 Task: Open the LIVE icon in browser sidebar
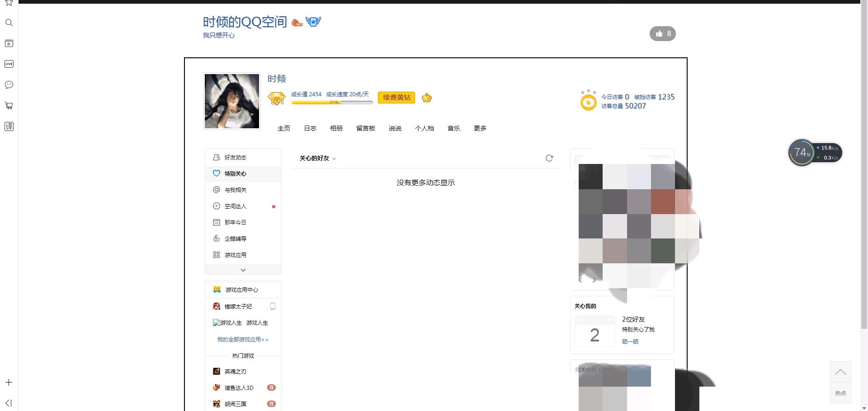point(9,64)
